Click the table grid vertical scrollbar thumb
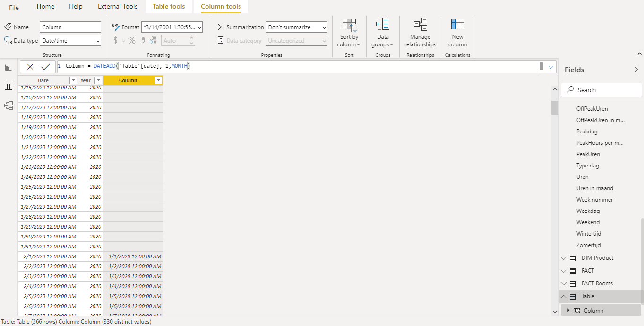This screenshot has height=326, width=644. point(555,107)
